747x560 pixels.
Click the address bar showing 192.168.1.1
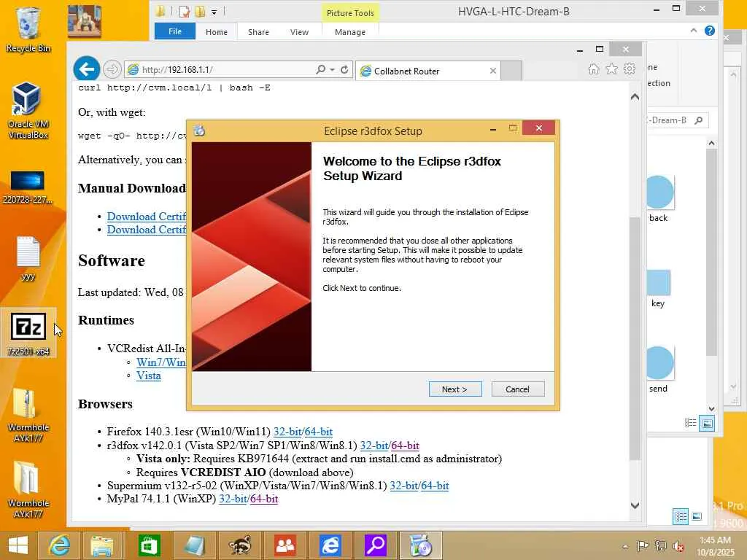pyautogui.click(x=219, y=69)
